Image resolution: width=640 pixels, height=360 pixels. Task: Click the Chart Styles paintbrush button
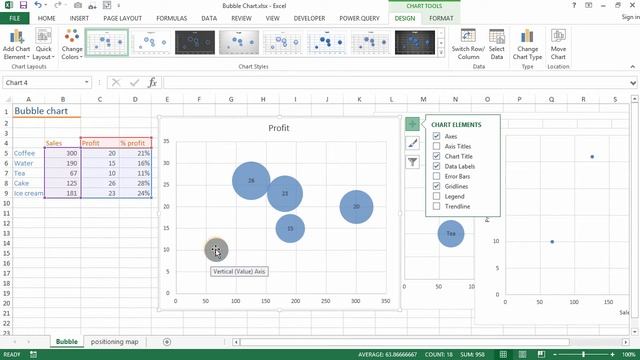click(412, 143)
